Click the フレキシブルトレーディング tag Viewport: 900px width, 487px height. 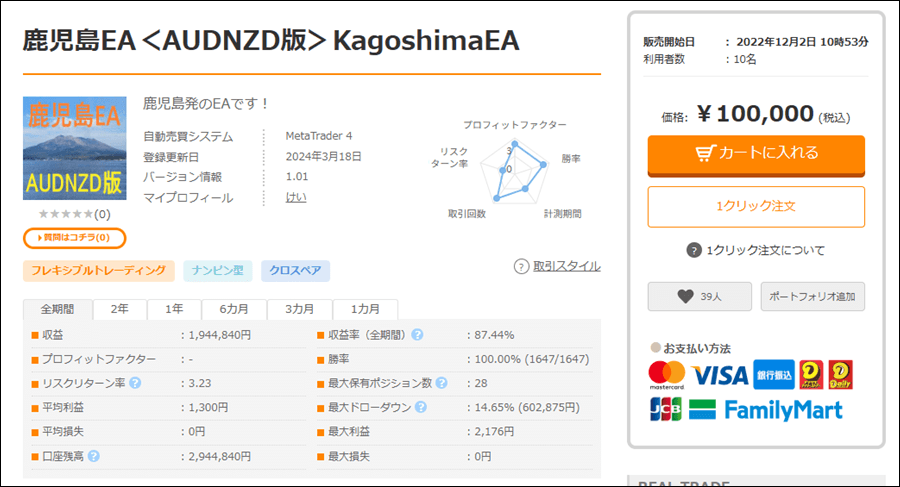pyautogui.click(x=99, y=270)
